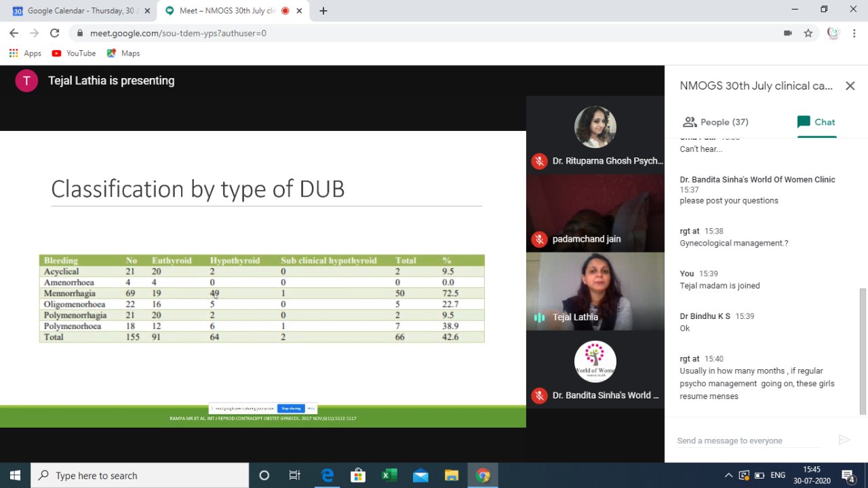Screen dimensions: 868x488
Task: Click the camera icon in address bar
Action: point(788,33)
